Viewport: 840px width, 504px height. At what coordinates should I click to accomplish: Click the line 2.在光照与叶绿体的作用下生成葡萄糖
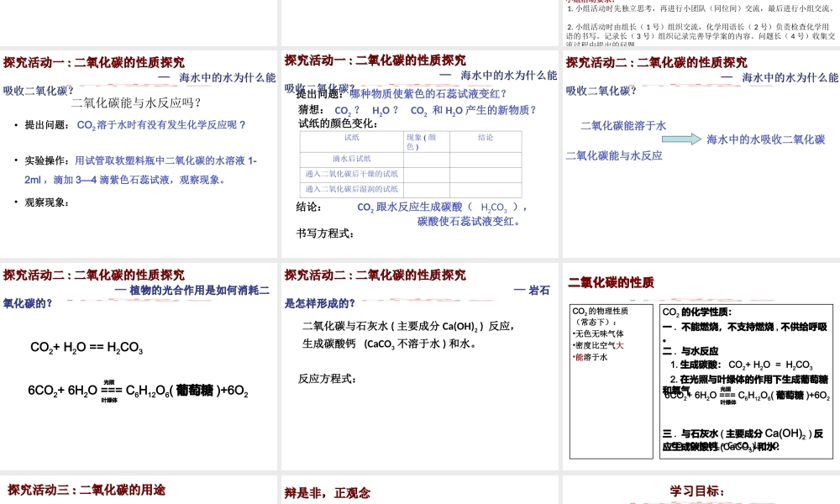[749, 380]
